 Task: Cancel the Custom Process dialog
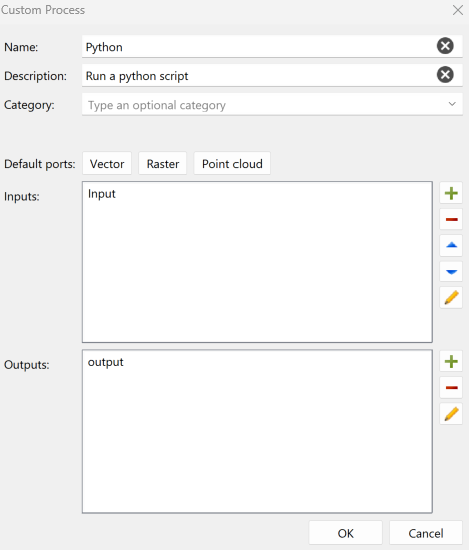tap(426, 533)
